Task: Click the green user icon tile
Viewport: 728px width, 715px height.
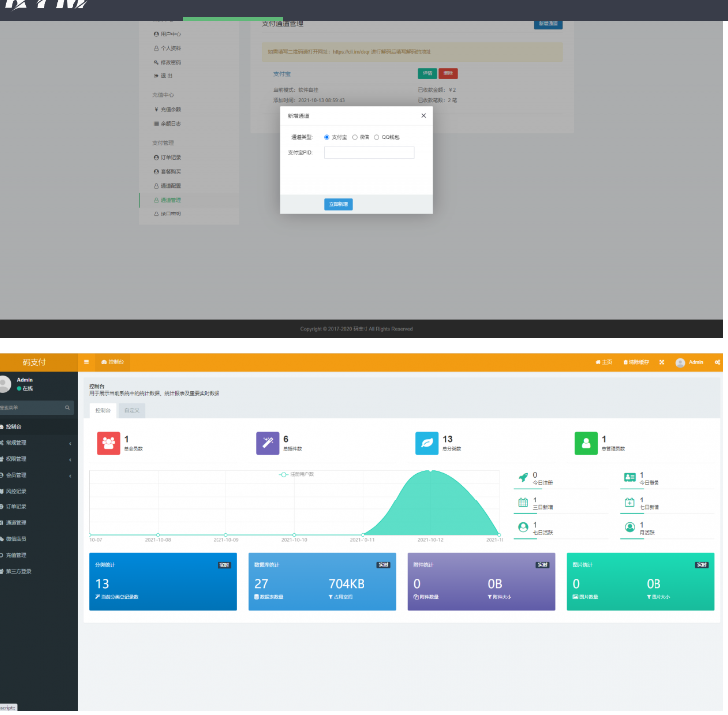Action: point(585,443)
